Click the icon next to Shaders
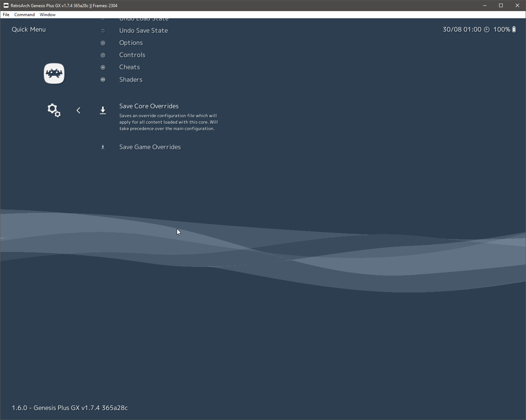 (103, 80)
